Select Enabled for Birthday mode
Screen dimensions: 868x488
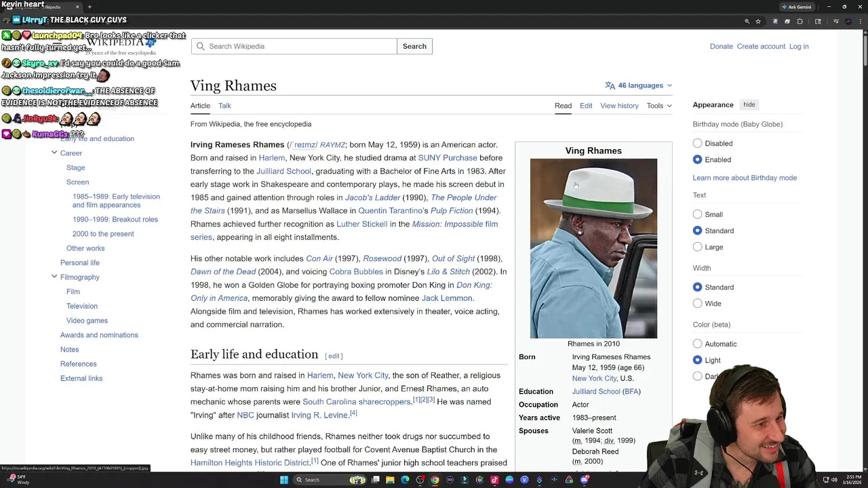coord(697,159)
